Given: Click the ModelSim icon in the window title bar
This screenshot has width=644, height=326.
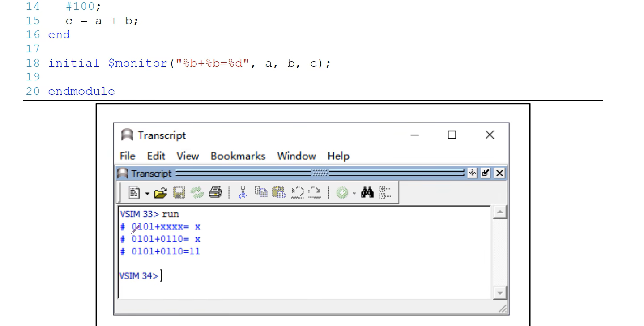Looking at the screenshot, I should pos(128,135).
